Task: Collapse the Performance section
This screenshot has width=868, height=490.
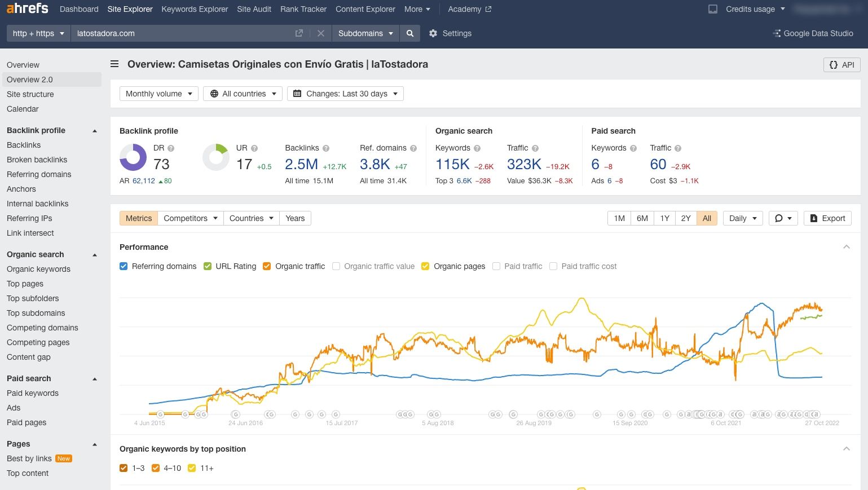Action: tap(846, 247)
